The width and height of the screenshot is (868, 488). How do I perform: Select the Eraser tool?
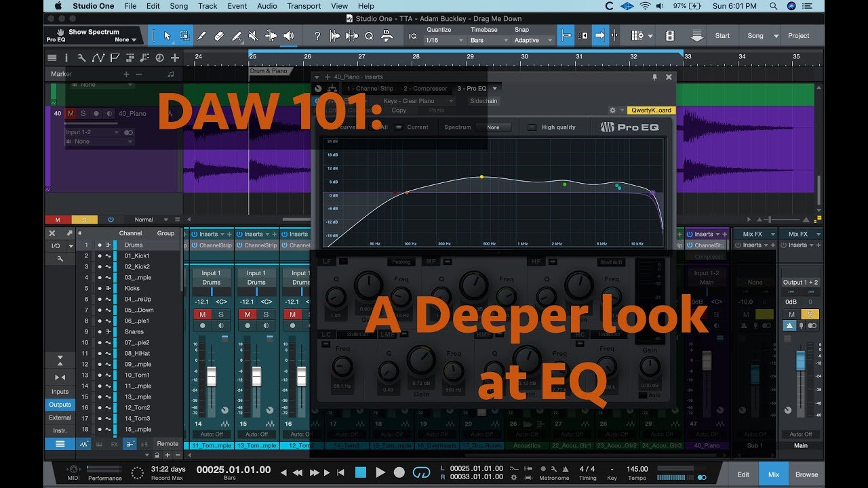218,36
